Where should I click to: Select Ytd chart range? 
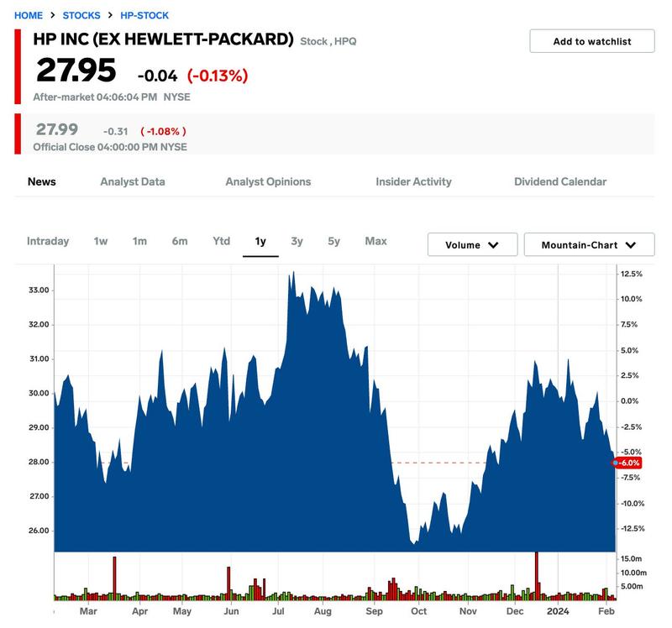(x=222, y=241)
